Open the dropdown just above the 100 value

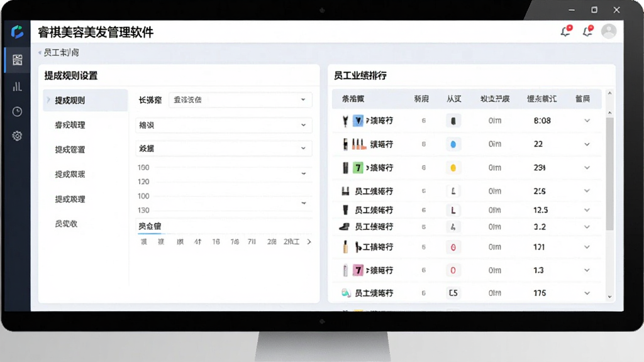point(223,148)
